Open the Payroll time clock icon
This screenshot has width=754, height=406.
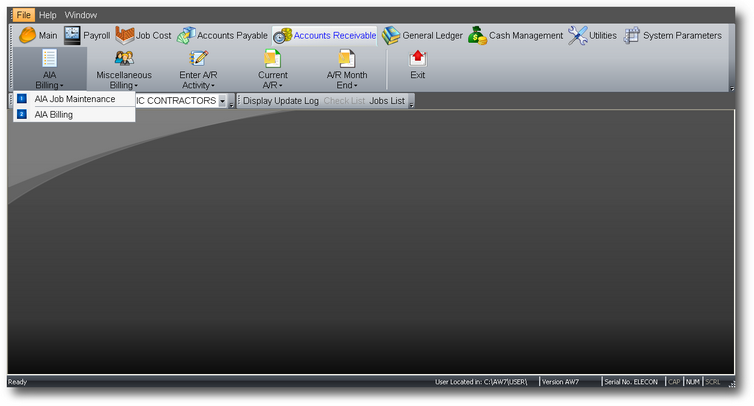point(72,35)
